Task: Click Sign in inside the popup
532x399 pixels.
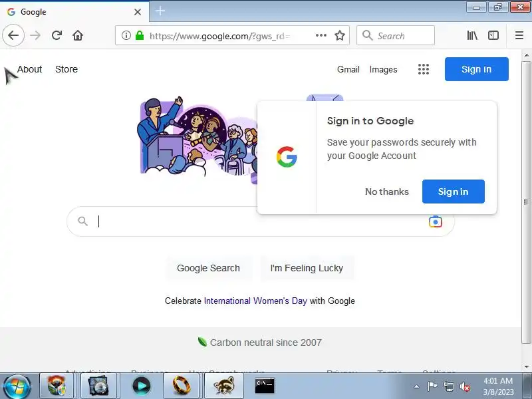Action: coord(453,192)
